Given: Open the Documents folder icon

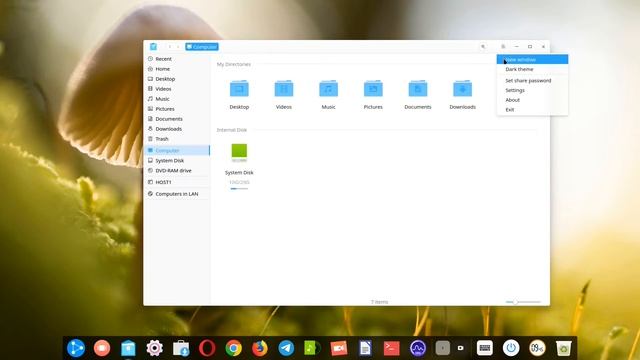Looking at the screenshot, I should pos(418,89).
